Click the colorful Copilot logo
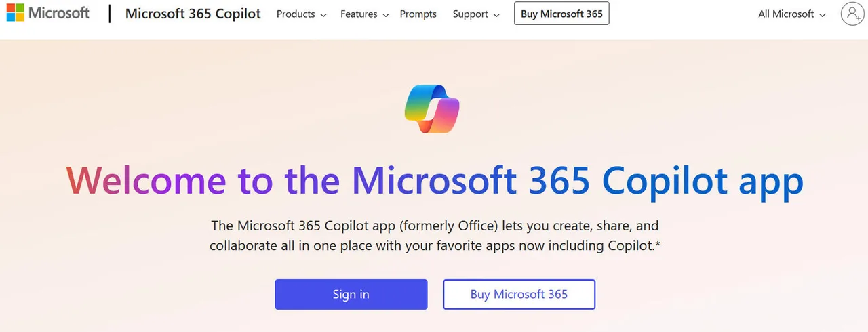Viewport: 868px width, 332px height. point(432,109)
